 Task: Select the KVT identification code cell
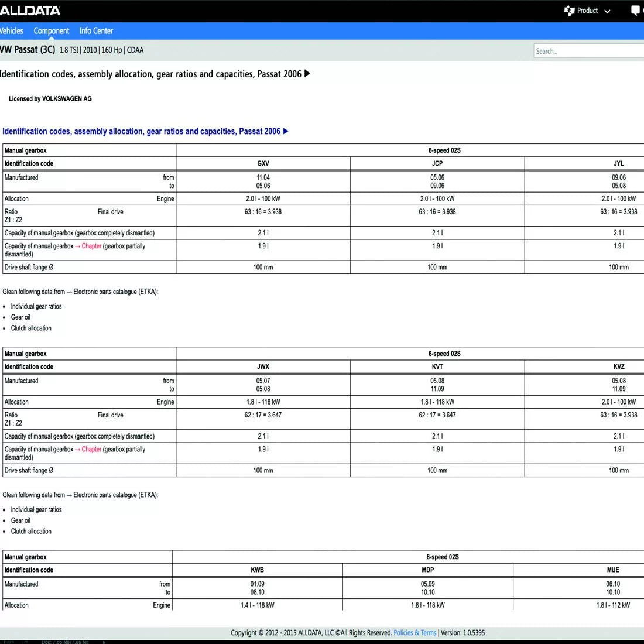437,366
